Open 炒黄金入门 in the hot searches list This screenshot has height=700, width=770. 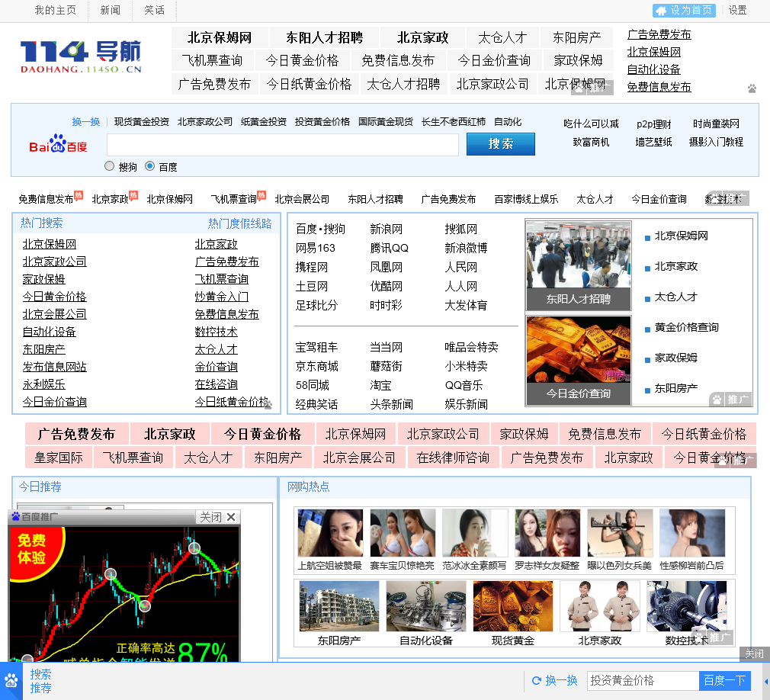click(222, 297)
